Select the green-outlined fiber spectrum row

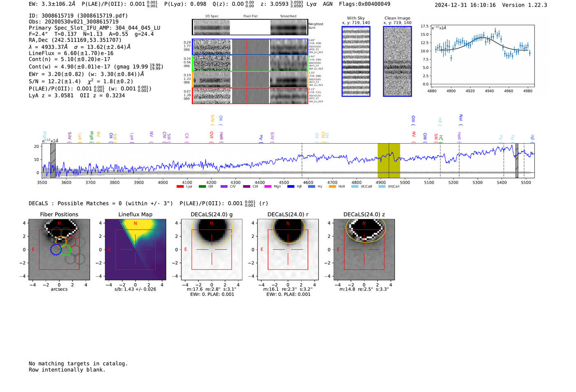[x=250, y=63]
